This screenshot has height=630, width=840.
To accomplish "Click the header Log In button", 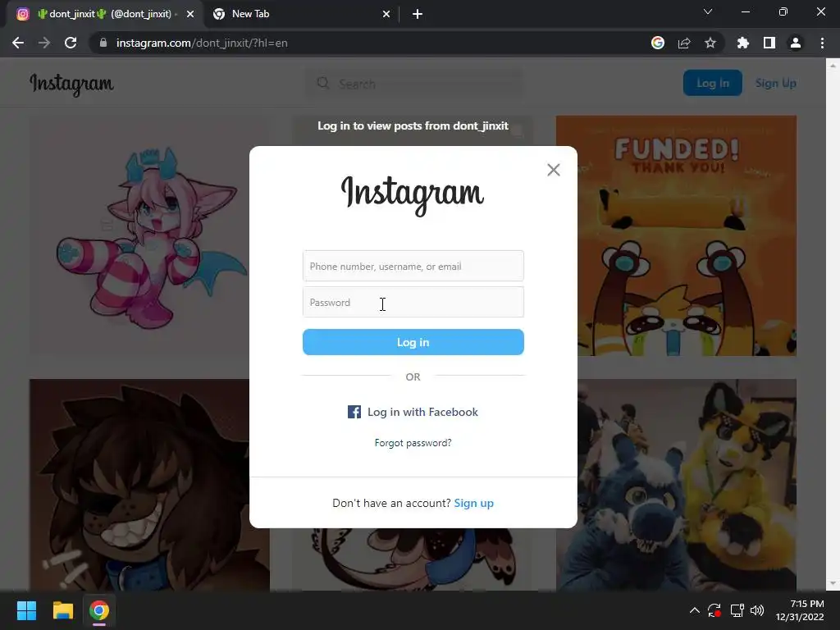I will click(x=713, y=83).
